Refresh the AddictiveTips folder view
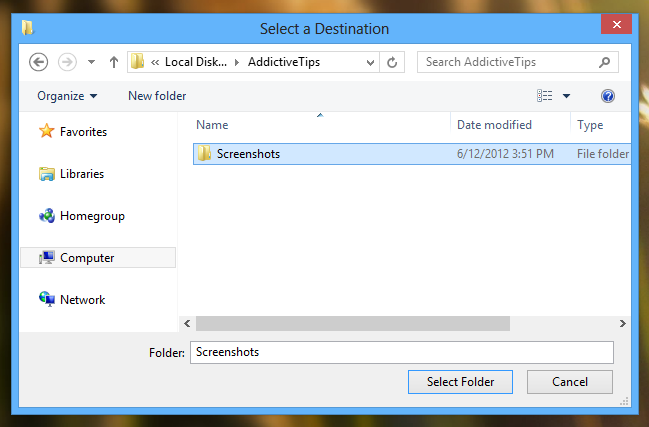649x427 pixels. (392, 62)
